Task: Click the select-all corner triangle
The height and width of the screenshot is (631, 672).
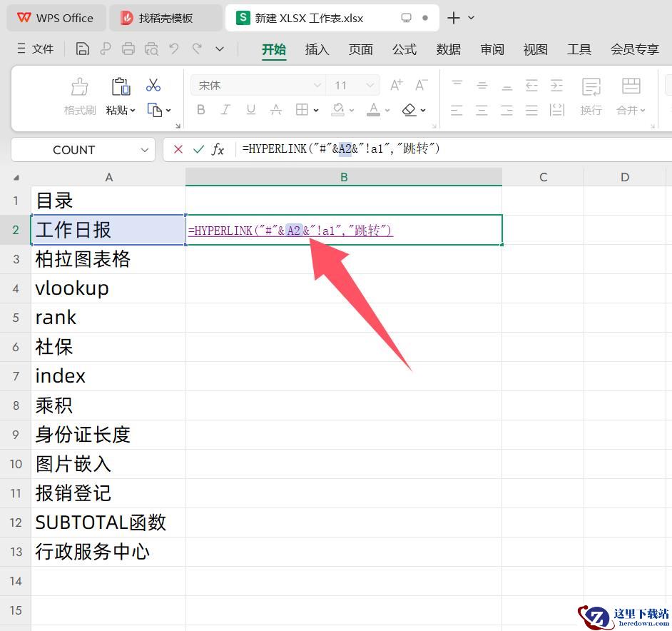Action: point(16,177)
